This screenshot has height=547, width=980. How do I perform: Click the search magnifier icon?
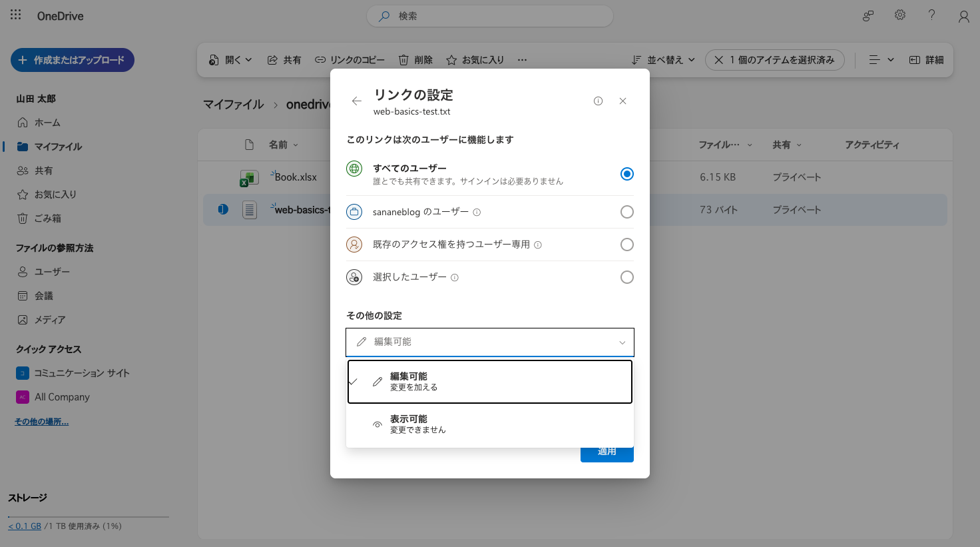tap(384, 16)
